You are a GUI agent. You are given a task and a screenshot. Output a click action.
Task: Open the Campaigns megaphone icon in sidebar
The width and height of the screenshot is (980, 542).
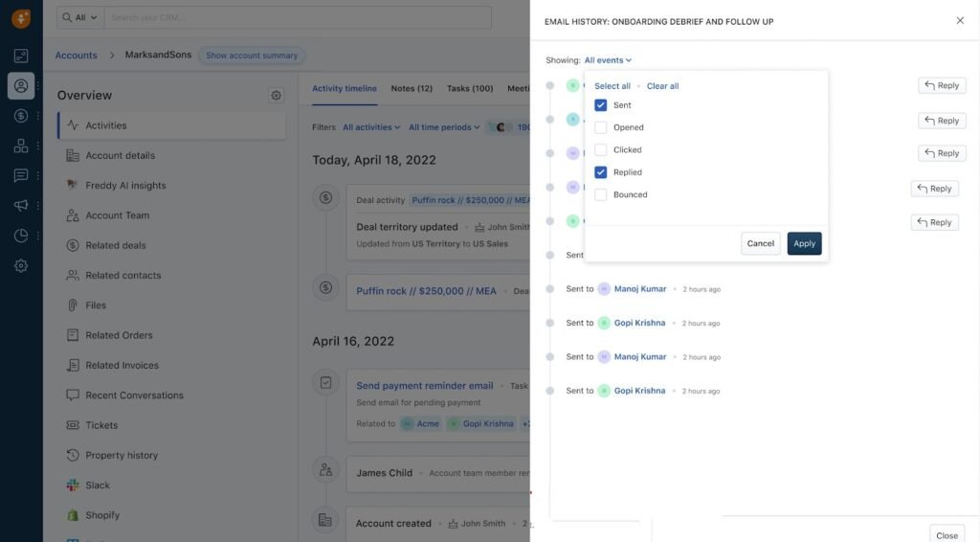coord(20,206)
